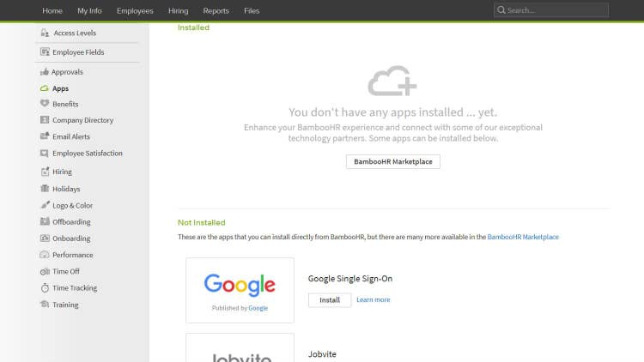Click the Approvals thumbs-up icon
Viewport: 644px width, 362px height.
click(x=45, y=72)
